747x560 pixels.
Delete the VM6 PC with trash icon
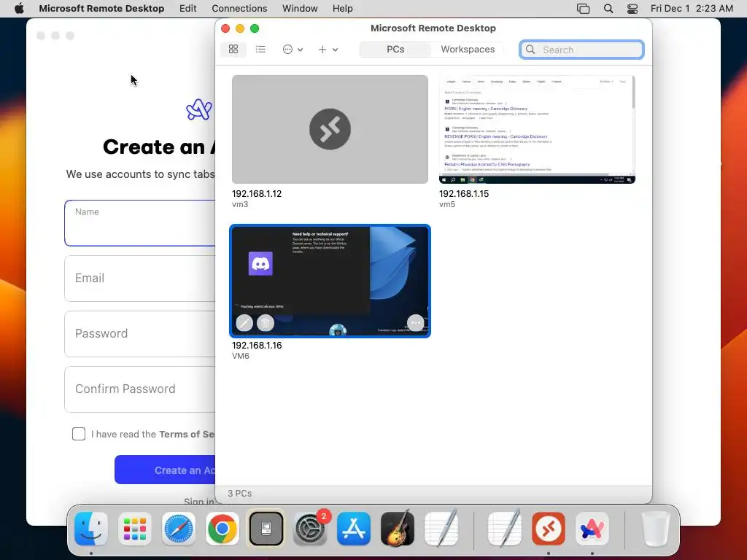pos(266,323)
